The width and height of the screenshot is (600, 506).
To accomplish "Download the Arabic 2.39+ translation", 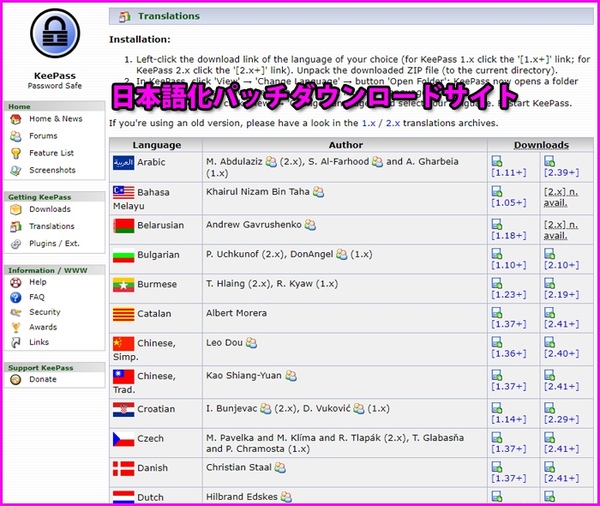I will pos(561,173).
